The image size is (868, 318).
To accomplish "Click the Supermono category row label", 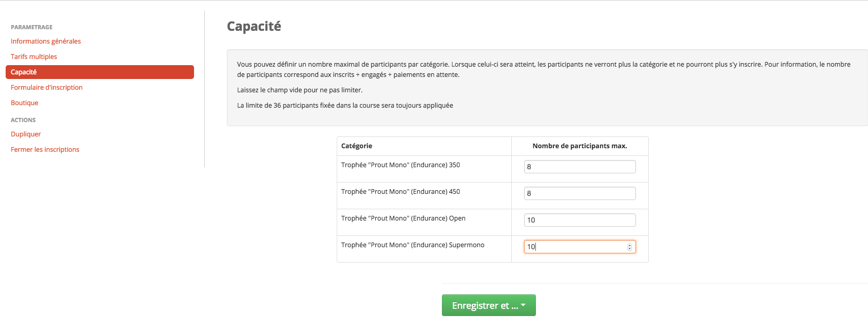I will point(413,245).
